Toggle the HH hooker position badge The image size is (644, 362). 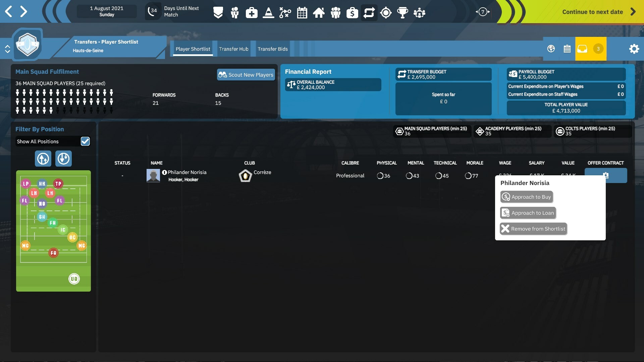(x=42, y=184)
